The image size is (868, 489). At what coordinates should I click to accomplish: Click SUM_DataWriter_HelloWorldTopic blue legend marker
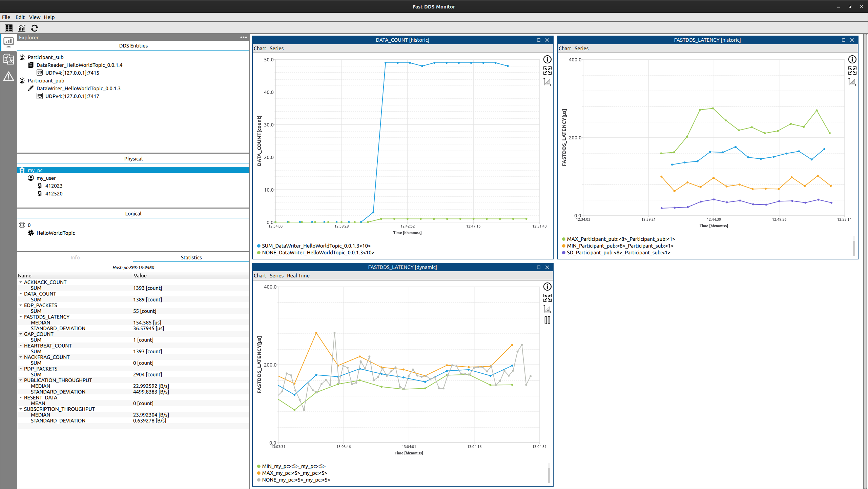tap(259, 246)
